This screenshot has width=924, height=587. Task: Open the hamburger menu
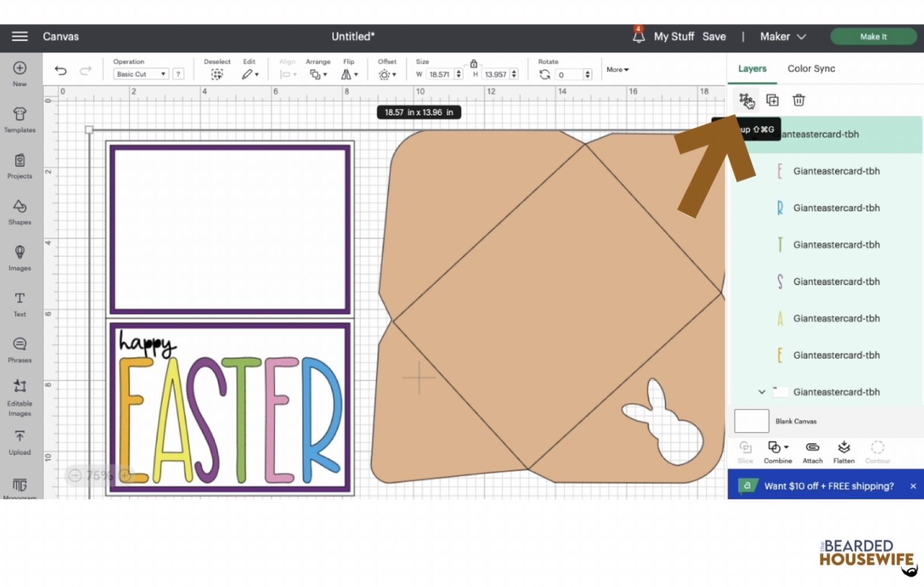[19, 37]
